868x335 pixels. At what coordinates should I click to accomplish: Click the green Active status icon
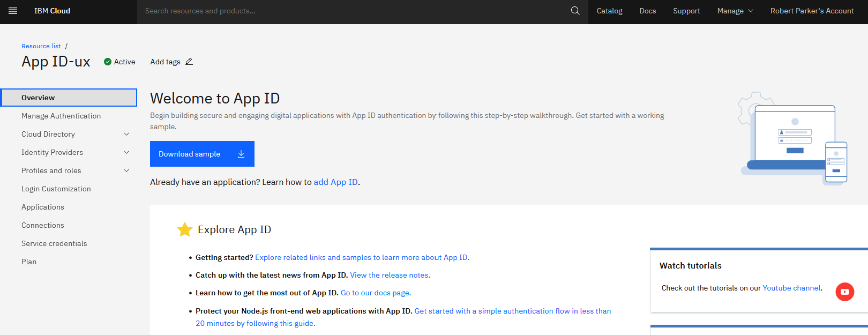pos(108,62)
